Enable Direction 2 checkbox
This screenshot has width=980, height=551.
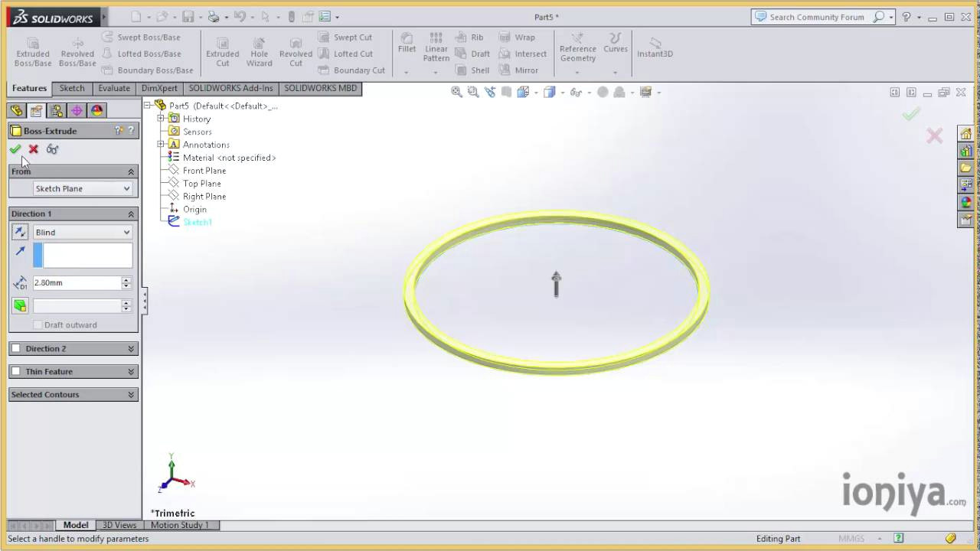(x=15, y=348)
